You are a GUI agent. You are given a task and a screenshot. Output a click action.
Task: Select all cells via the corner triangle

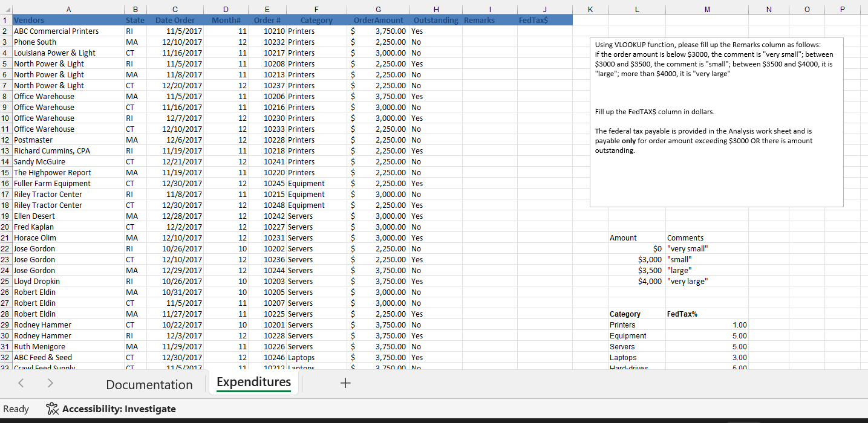click(x=5, y=9)
